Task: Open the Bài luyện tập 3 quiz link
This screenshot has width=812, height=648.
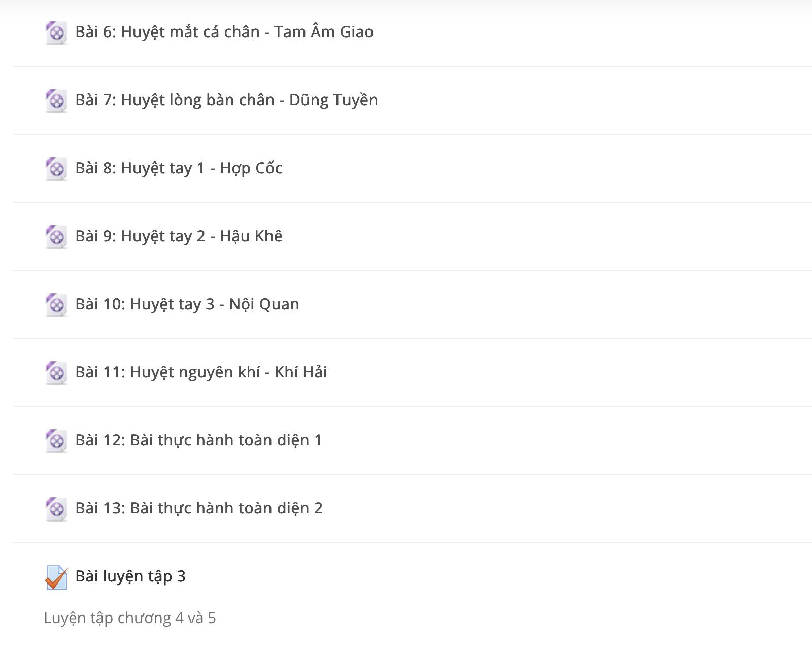Action: click(x=130, y=576)
